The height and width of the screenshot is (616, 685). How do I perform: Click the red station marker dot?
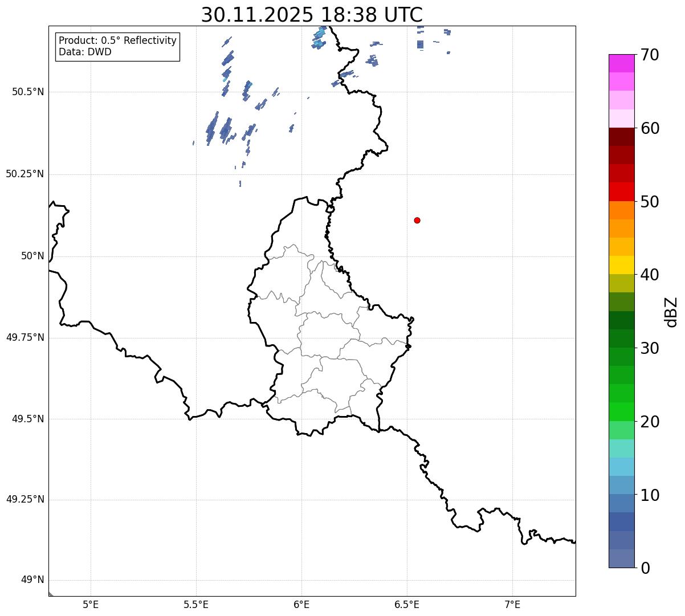point(417,220)
